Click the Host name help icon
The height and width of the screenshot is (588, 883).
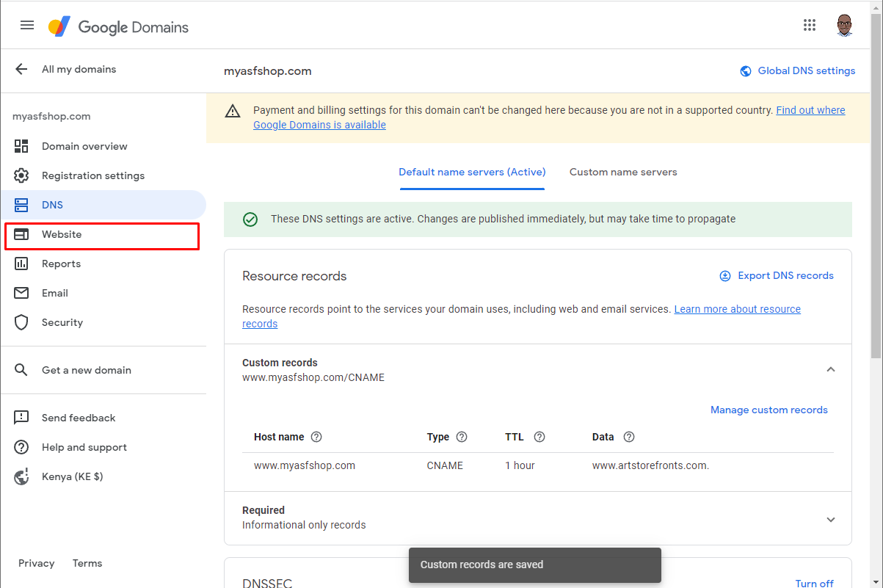pyautogui.click(x=316, y=437)
